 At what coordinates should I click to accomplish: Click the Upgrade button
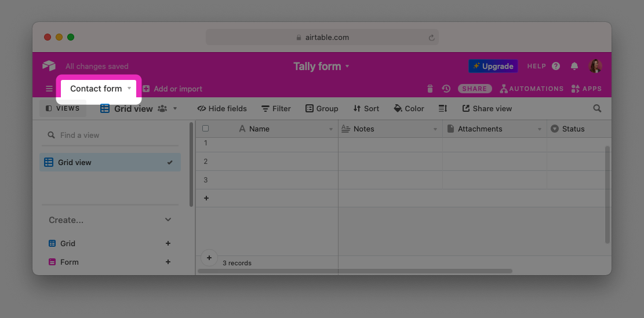pyautogui.click(x=493, y=66)
